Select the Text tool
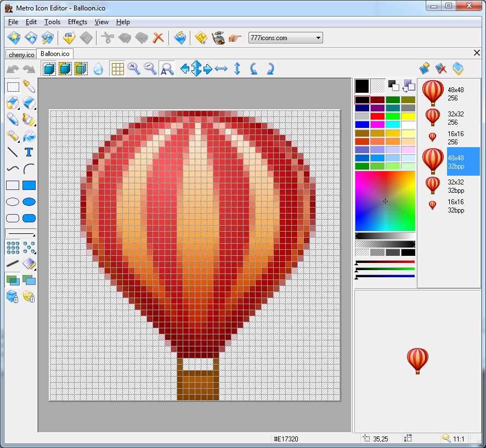 (29, 152)
